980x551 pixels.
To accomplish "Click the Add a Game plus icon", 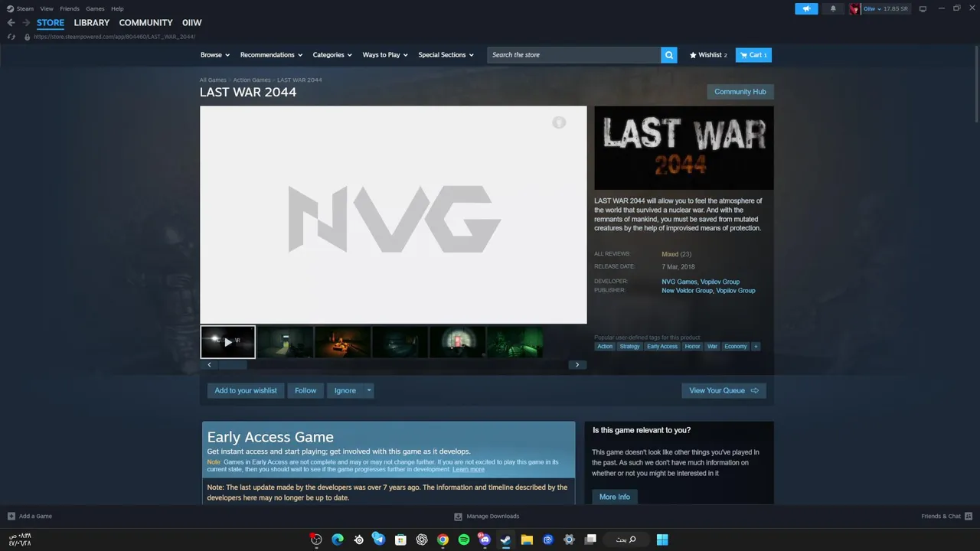I will tap(11, 516).
